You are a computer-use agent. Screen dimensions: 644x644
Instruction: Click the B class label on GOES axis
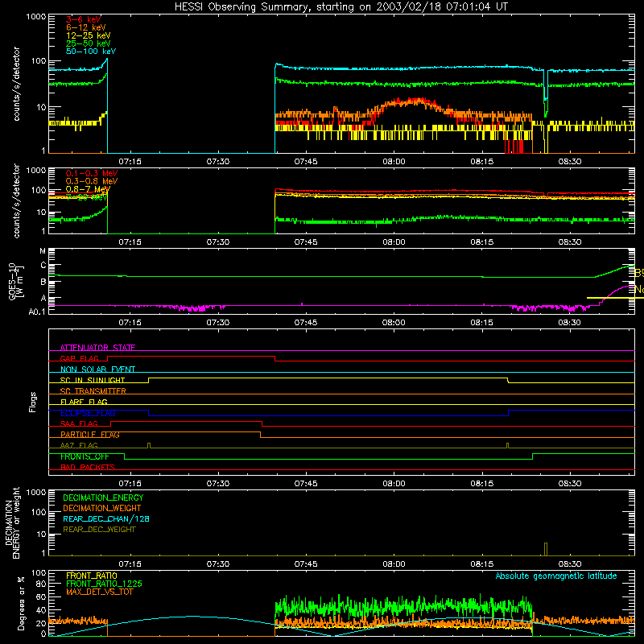43,282
